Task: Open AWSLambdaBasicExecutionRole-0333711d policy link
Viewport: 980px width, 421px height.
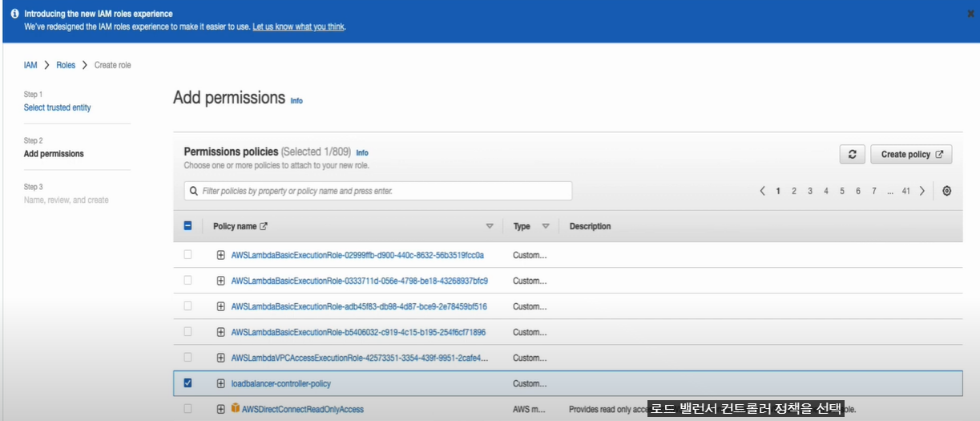Action: (x=359, y=281)
